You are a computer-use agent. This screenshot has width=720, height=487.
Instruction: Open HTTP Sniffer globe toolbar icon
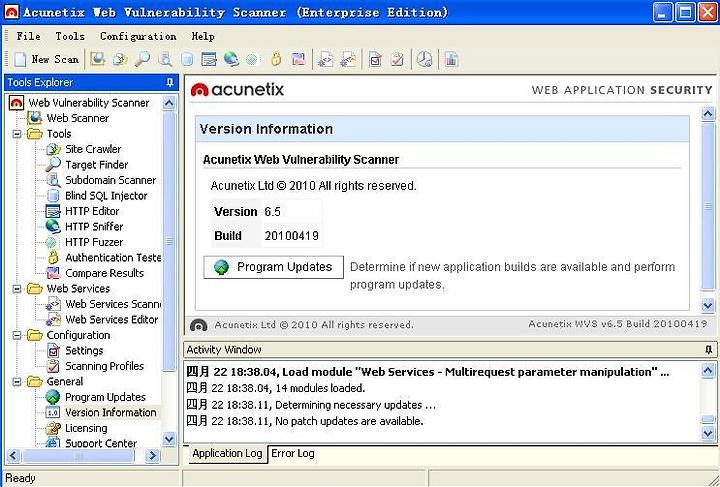[231, 59]
